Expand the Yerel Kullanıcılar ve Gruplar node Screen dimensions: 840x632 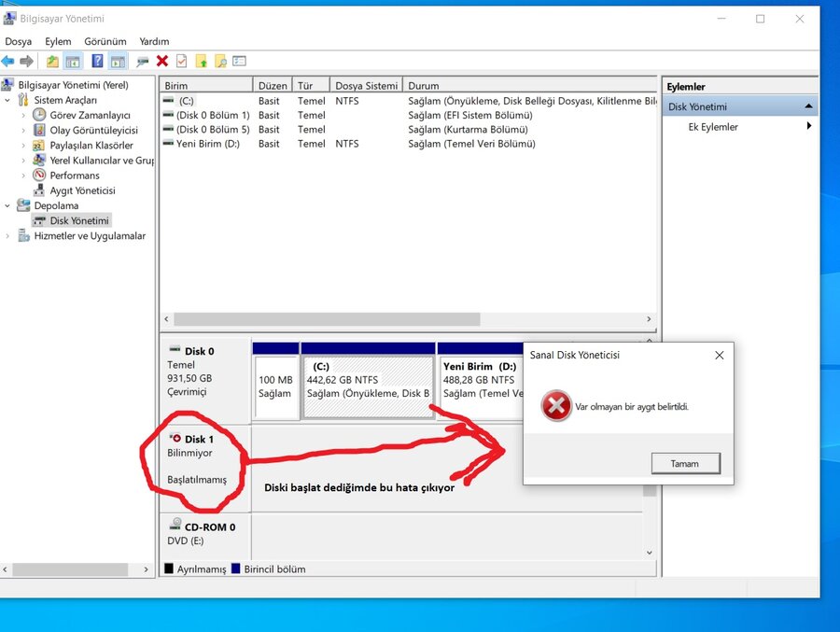[23, 161]
